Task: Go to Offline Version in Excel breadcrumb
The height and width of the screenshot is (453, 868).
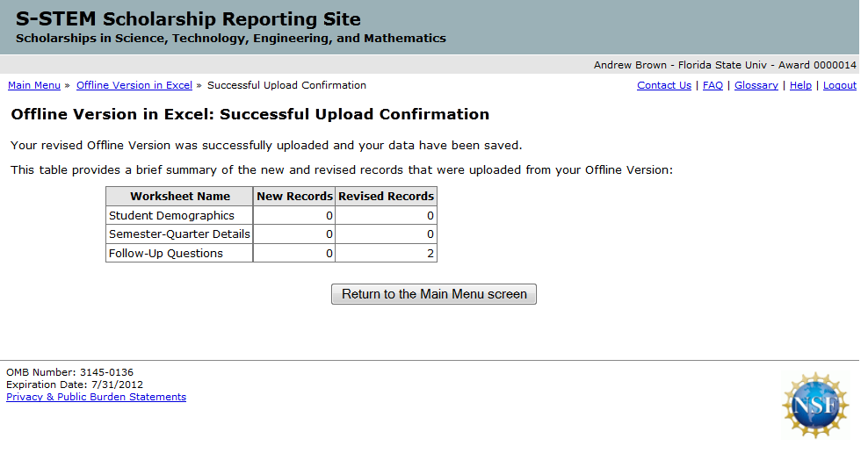Action: pyautogui.click(x=134, y=85)
